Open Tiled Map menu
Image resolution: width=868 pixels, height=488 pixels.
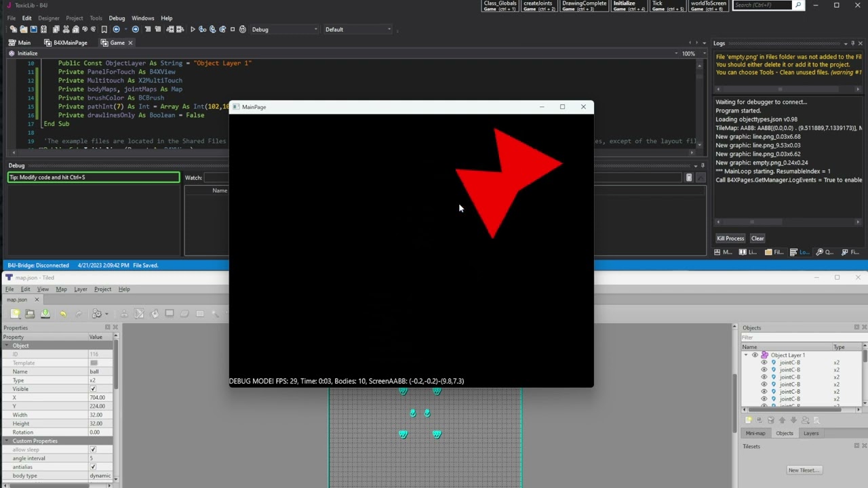(61, 289)
